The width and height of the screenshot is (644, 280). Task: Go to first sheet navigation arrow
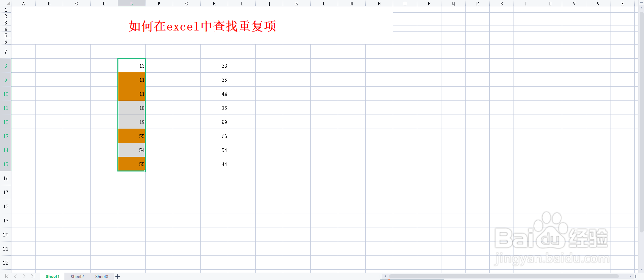(x=7, y=276)
